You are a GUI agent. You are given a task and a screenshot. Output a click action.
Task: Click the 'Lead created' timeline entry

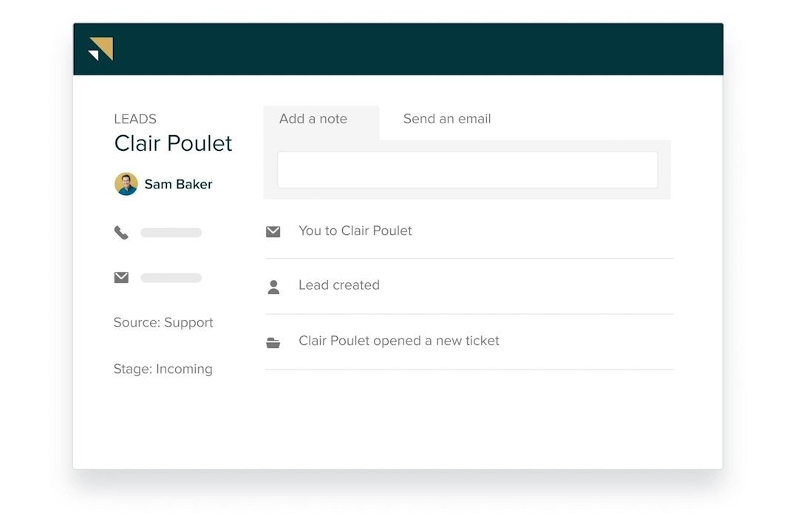coord(338,285)
